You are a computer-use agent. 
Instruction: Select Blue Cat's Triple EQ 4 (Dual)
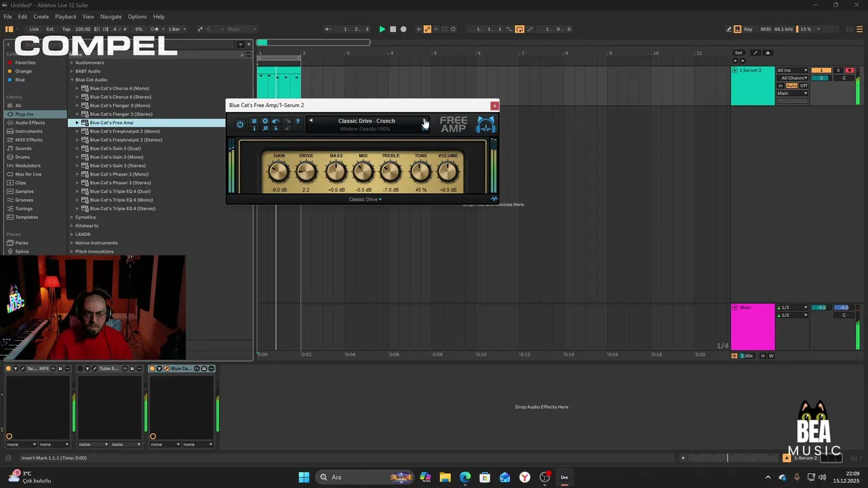click(120, 191)
